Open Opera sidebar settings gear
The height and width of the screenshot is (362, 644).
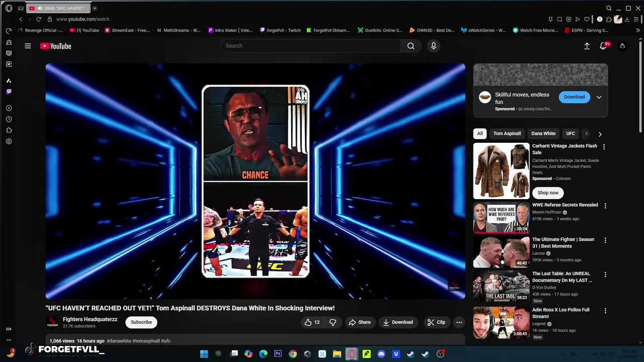coord(9,141)
